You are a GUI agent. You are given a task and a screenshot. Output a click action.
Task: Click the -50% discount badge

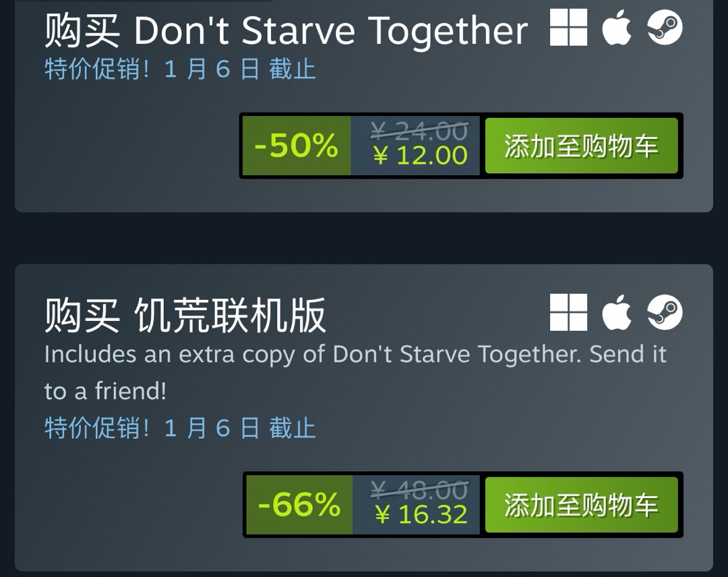(296, 146)
